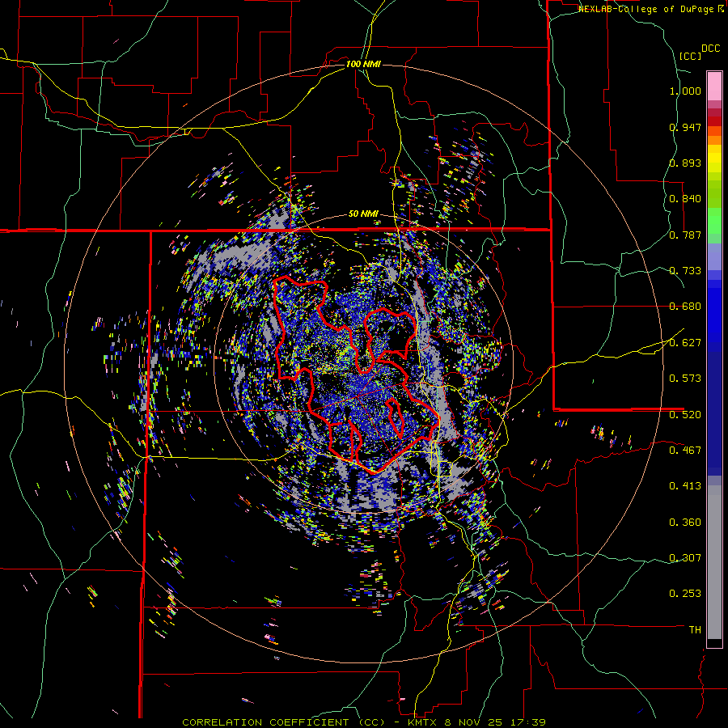The image size is (728, 728).
Task: Click the 0.253 legend value
Action: pyautogui.click(x=685, y=594)
